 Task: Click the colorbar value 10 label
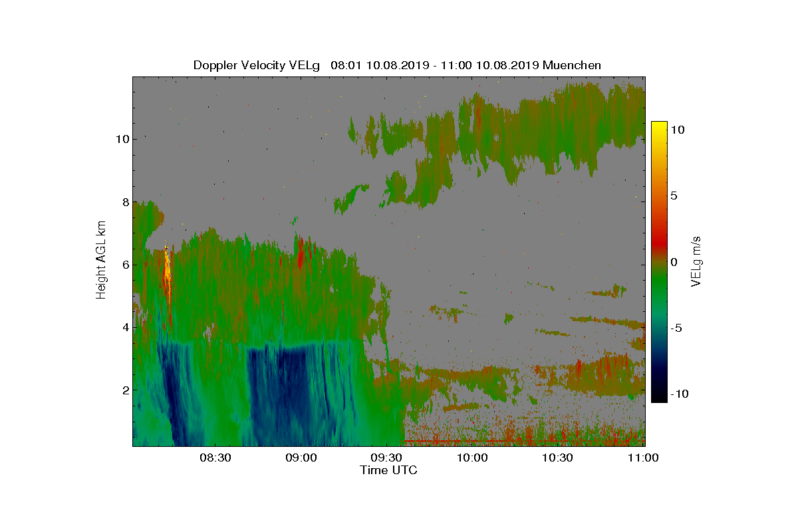[677, 130]
